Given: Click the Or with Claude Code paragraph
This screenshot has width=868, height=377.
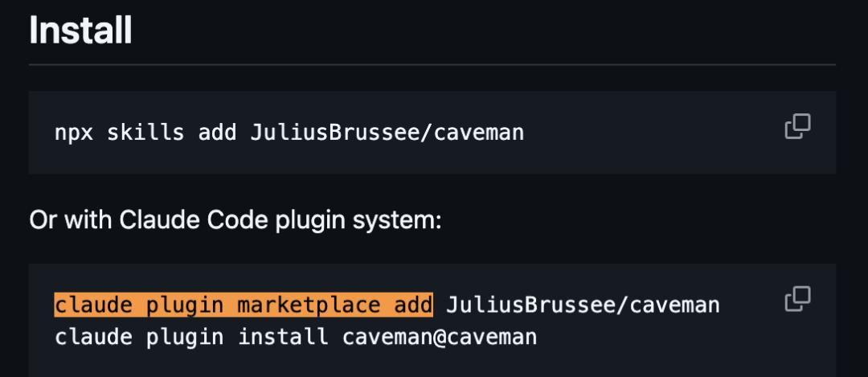Looking at the screenshot, I should point(235,219).
